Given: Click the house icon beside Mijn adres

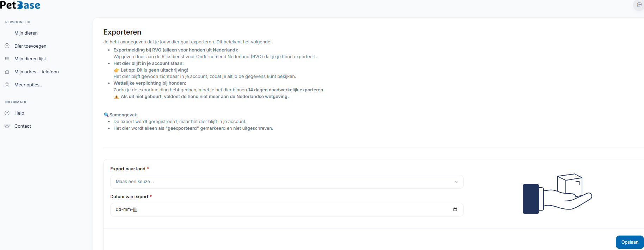Looking at the screenshot, I should 7,72.
